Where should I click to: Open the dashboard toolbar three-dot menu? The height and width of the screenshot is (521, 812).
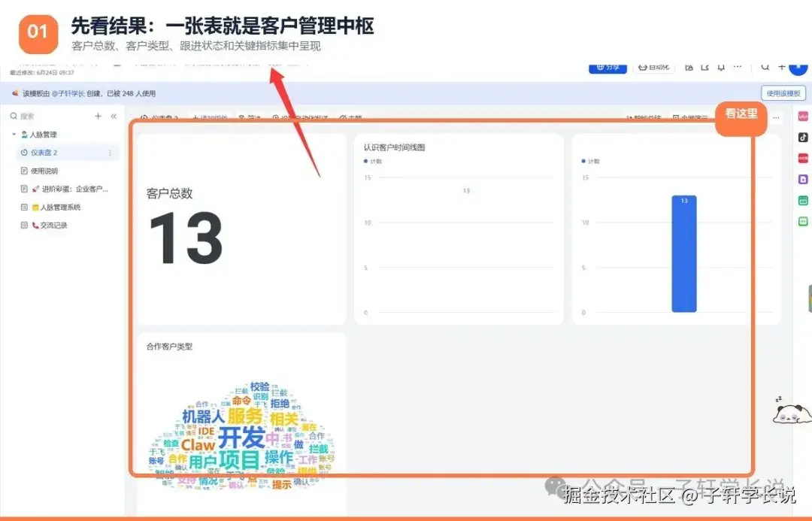(x=776, y=117)
